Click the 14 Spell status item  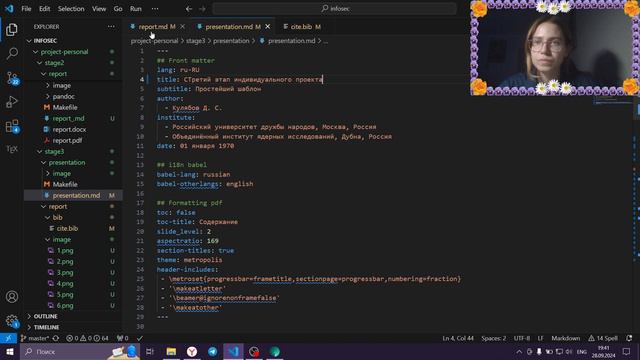603,338
